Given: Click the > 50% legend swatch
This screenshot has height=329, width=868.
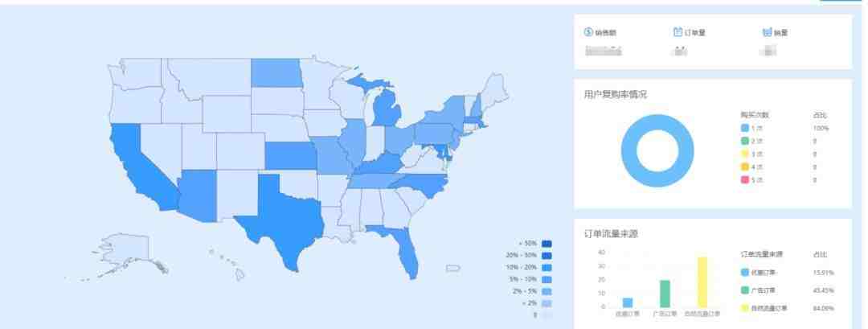Looking at the screenshot, I should point(547,244).
